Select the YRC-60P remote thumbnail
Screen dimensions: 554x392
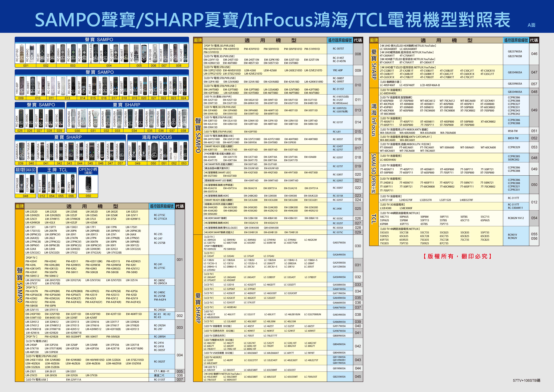tap(22, 86)
